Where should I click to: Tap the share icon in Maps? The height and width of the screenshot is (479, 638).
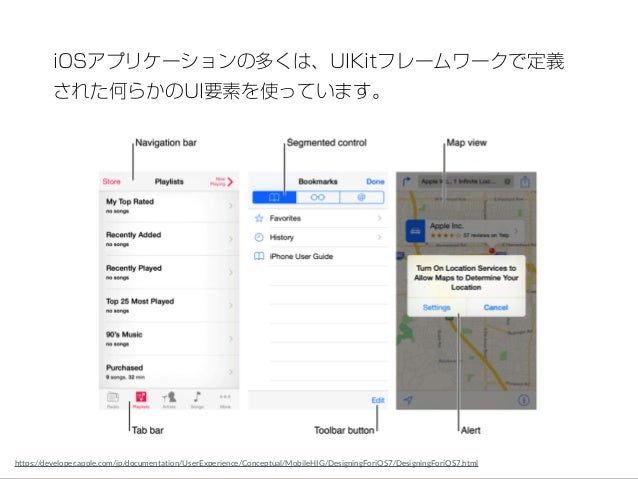[x=525, y=182]
